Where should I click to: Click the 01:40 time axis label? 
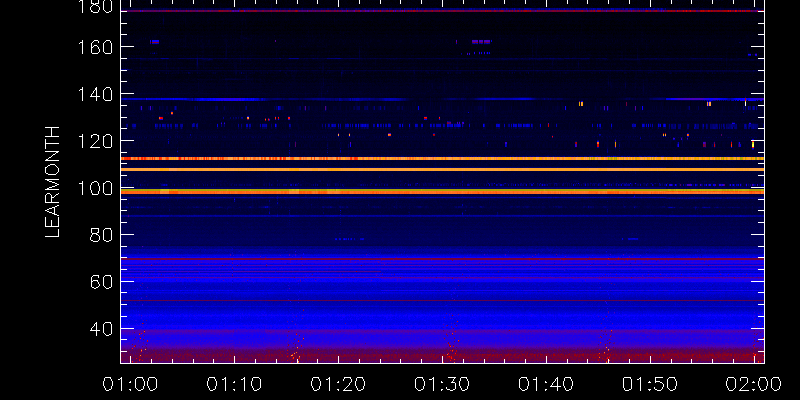tap(546, 384)
